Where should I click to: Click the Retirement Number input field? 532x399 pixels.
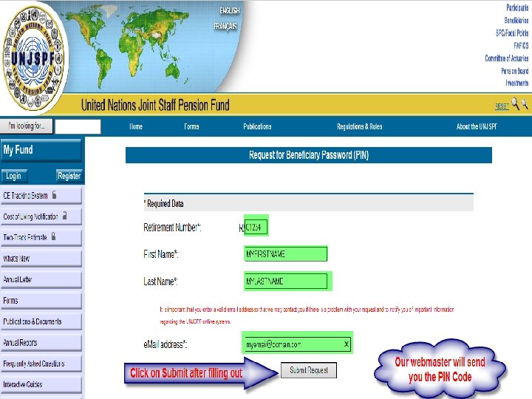click(x=256, y=227)
